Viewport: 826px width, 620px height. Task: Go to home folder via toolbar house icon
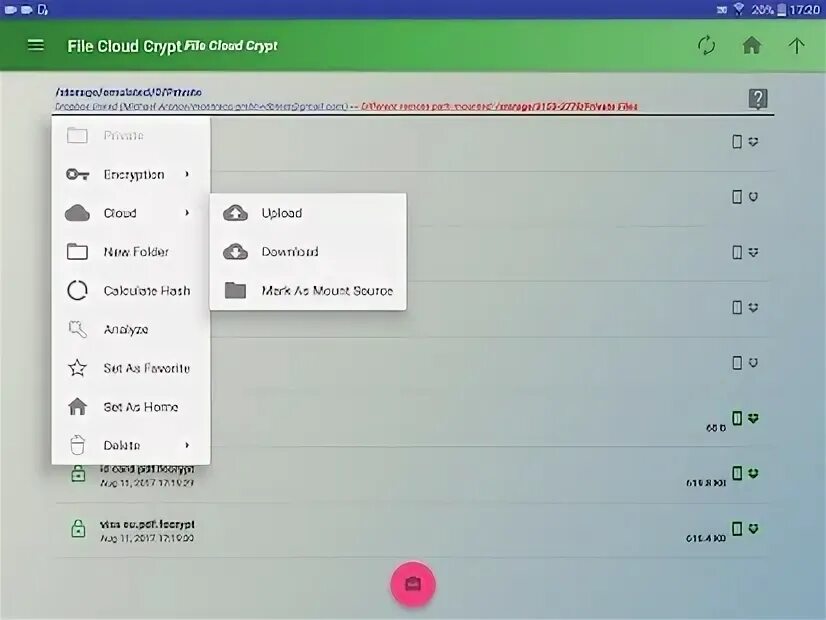(x=752, y=46)
